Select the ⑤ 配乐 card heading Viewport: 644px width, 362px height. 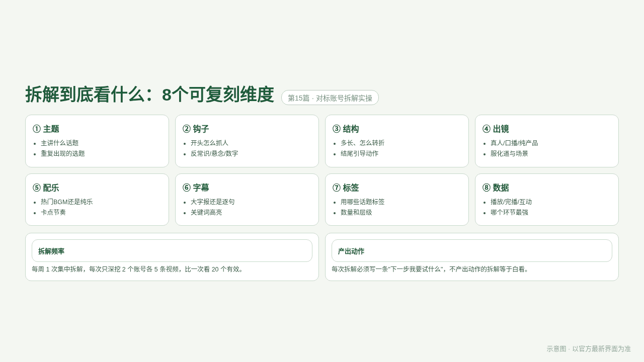tap(46, 188)
